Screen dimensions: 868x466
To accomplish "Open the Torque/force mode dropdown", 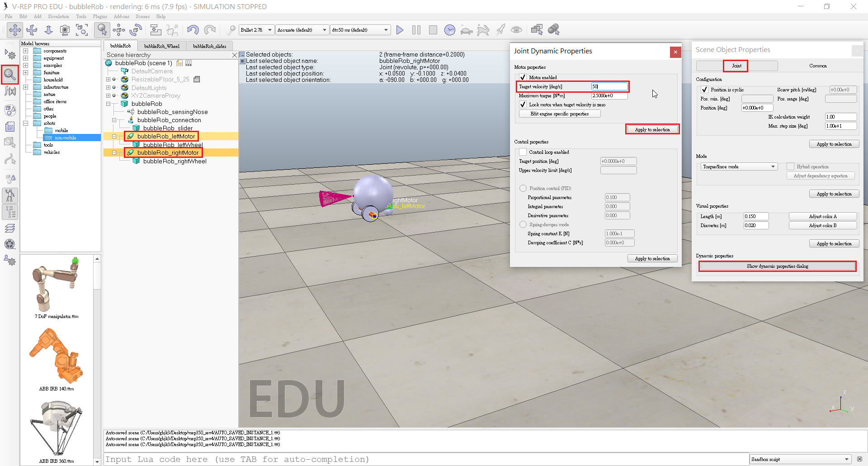I will 738,166.
